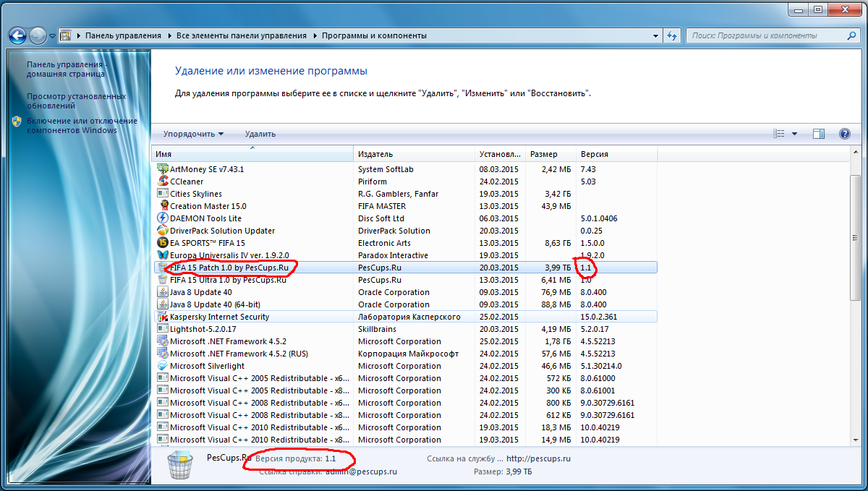The width and height of the screenshot is (868, 491).
Task: Select the Java 8 Update 40 row
Action: coord(405,292)
